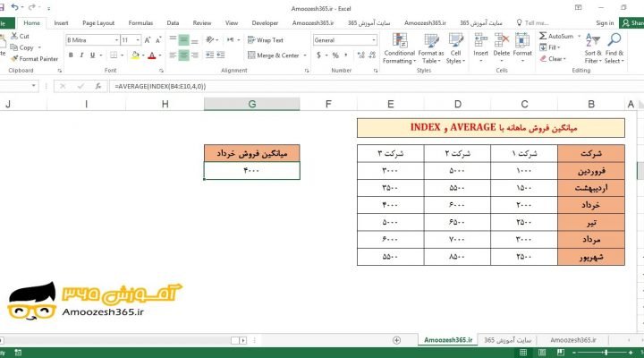This screenshot has height=358, width=644.
Task: Toggle Bold formatting
Action: pos(71,55)
